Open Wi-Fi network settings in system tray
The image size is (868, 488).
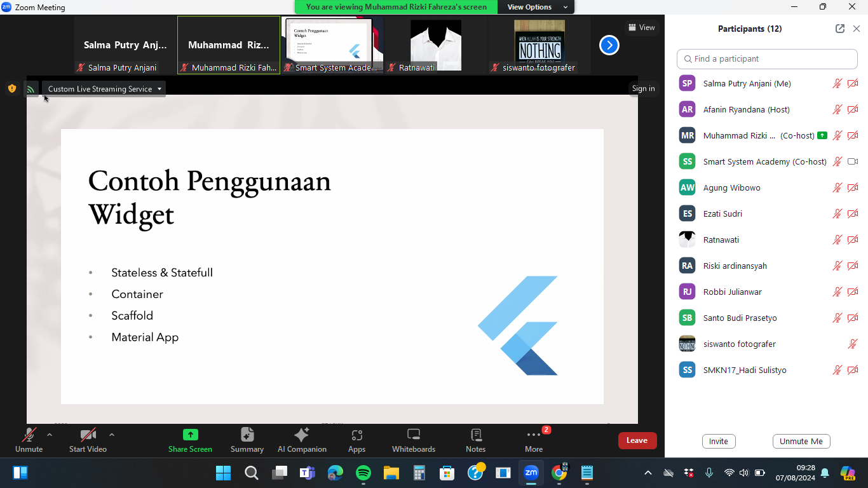click(x=729, y=473)
